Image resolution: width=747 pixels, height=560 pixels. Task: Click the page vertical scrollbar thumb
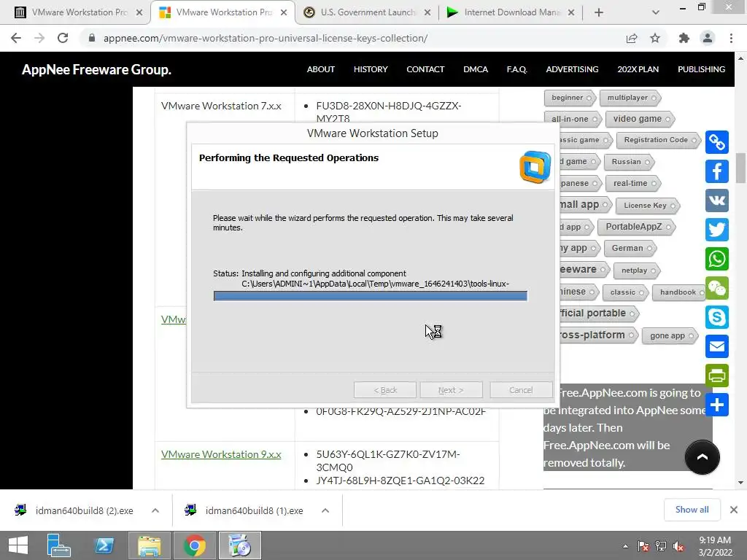(x=740, y=168)
